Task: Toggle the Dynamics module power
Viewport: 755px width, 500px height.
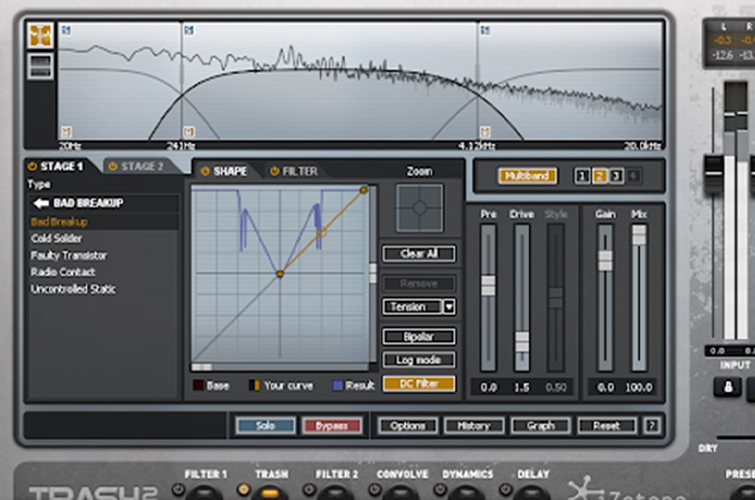Action: pos(440,490)
